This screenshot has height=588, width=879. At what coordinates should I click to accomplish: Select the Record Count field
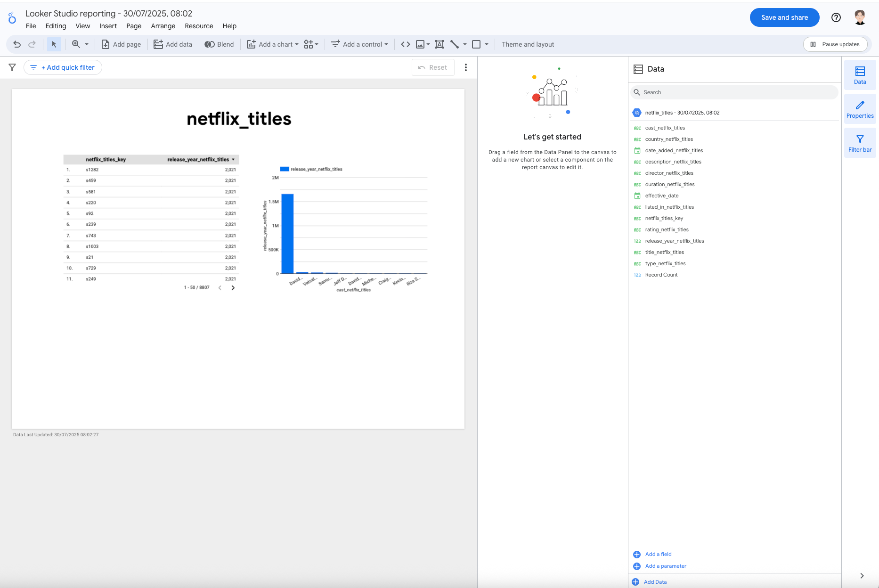(661, 275)
